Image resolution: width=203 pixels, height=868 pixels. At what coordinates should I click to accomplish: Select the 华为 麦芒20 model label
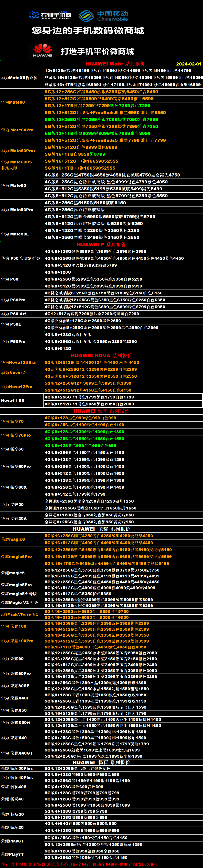(x=12, y=505)
